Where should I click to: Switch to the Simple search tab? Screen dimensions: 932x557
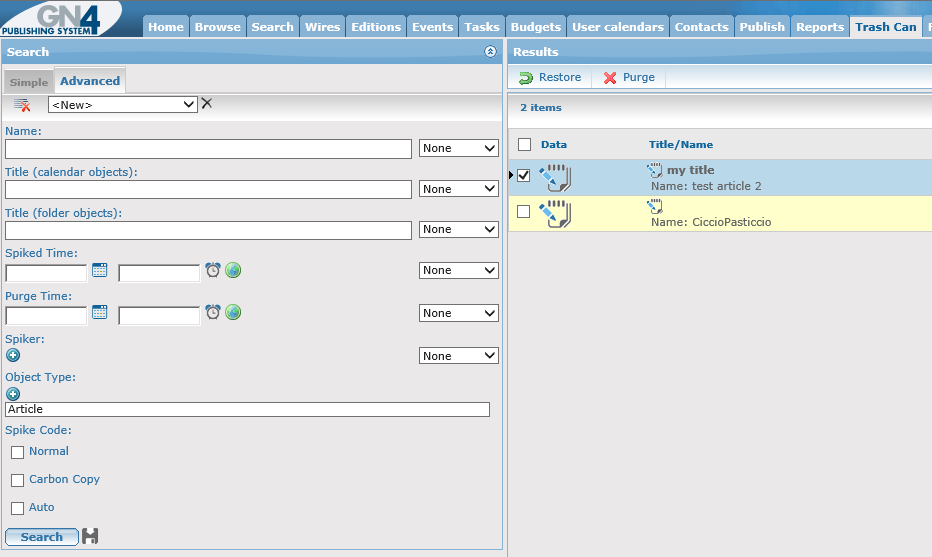pyautogui.click(x=29, y=82)
